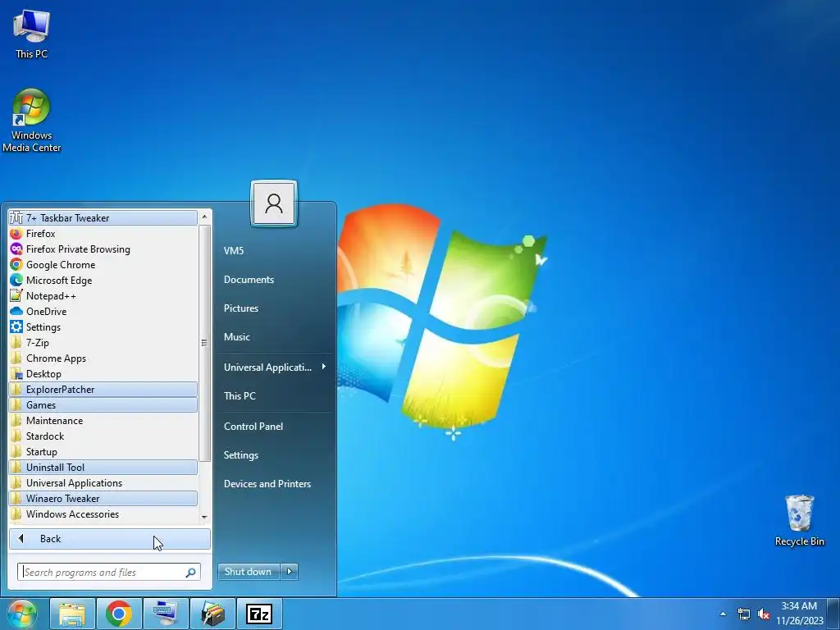Expand the Games folder

click(103, 405)
